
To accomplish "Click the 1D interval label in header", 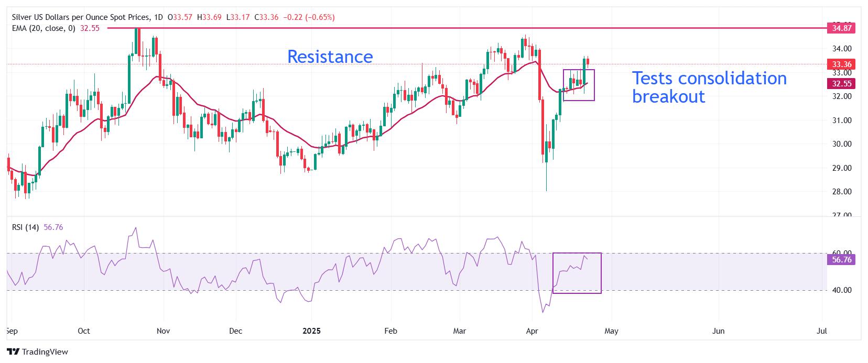I will 158,17.
